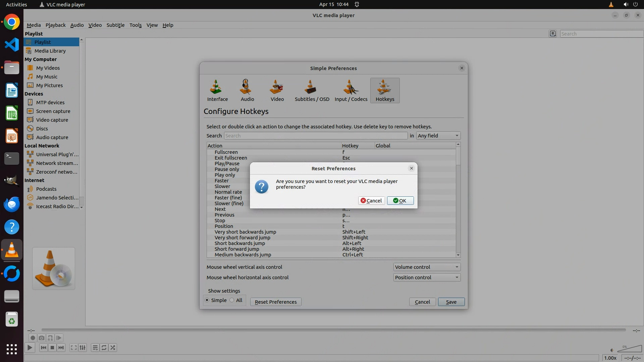644x362 pixels.
Task: Open the Any field search dropdown
Action: coord(438,136)
